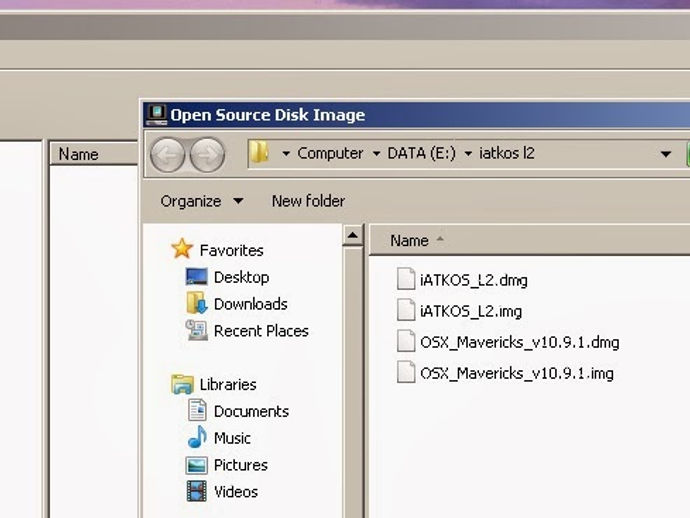690x518 pixels.
Task: Click the Back navigation arrow button
Action: tap(167, 154)
